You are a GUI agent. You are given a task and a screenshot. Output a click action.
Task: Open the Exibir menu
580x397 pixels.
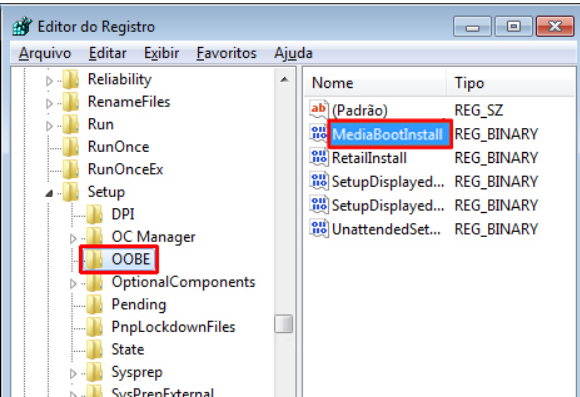coord(161,53)
